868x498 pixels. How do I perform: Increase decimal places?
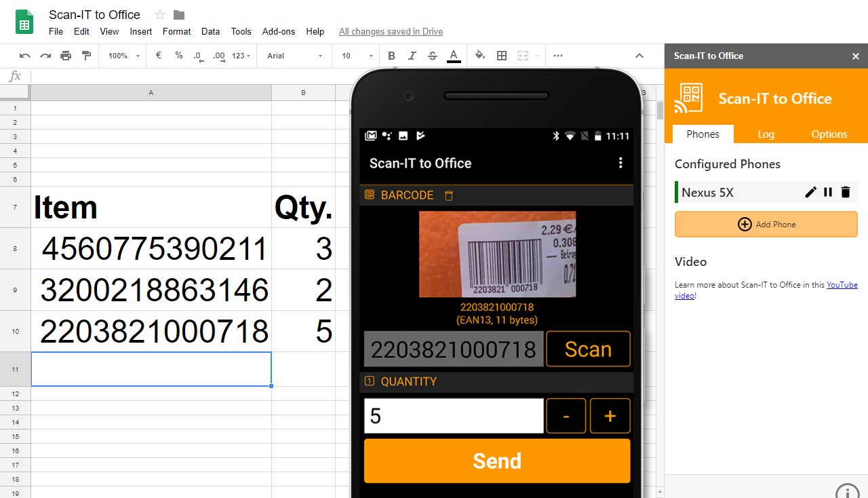(218, 56)
